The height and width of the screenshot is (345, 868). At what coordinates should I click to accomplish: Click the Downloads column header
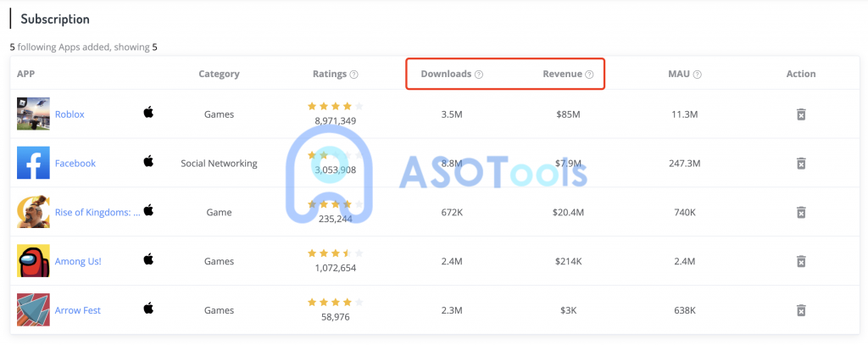pyautogui.click(x=446, y=74)
